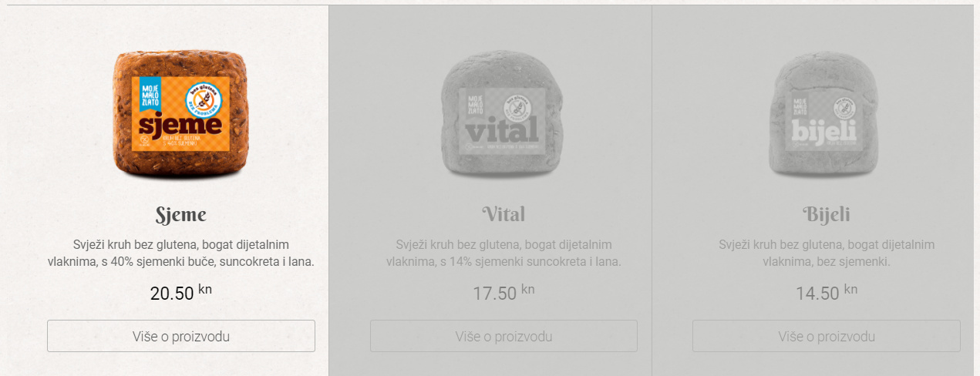Click the description mentioning 14% sjemenki suncokreta
The image size is (980, 376).
click(503, 253)
